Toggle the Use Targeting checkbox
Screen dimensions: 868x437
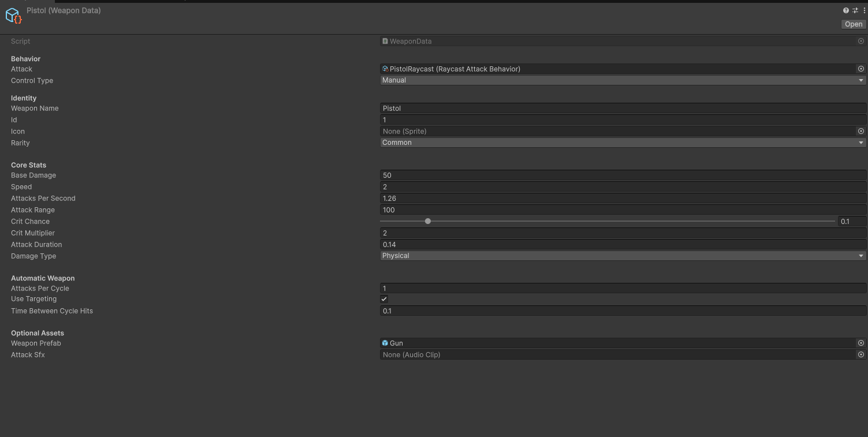click(384, 299)
